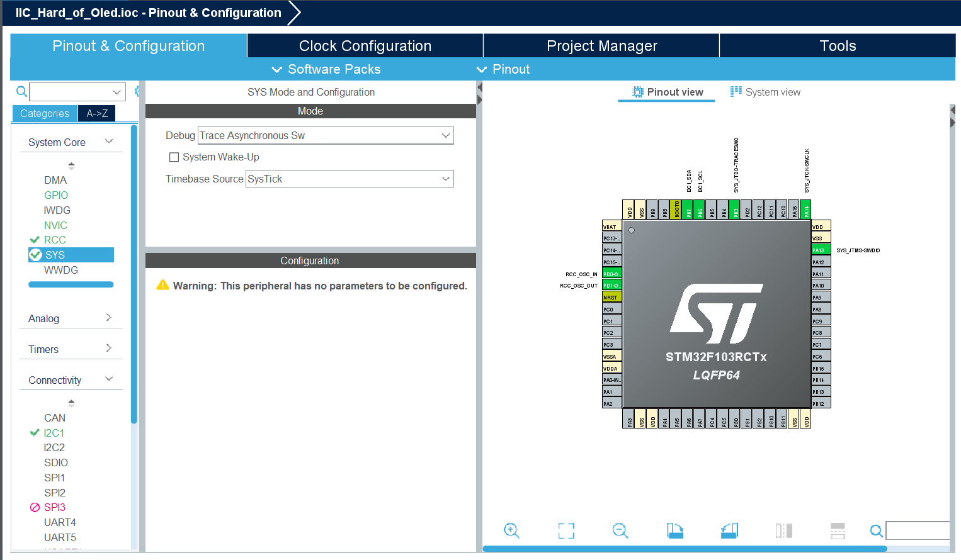Click the pin search magnifier icon

point(876,531)
